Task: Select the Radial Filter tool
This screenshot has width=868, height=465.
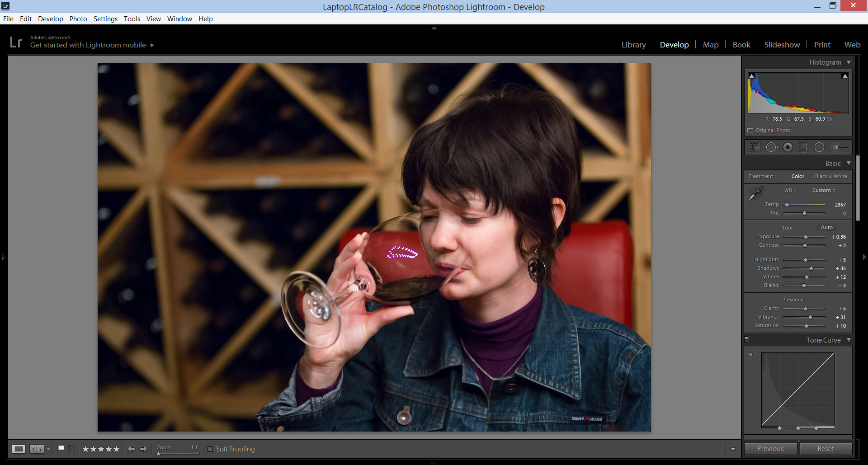Action: 819,147
